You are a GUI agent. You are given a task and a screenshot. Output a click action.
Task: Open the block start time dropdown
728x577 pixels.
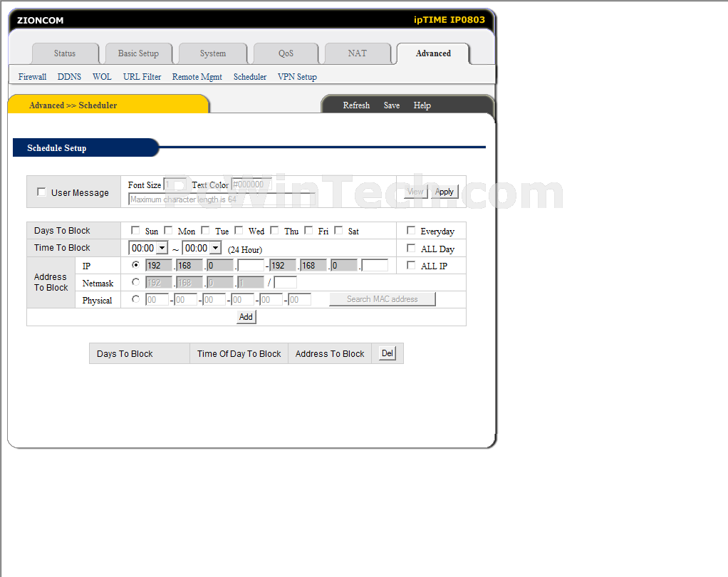point(148,248)
